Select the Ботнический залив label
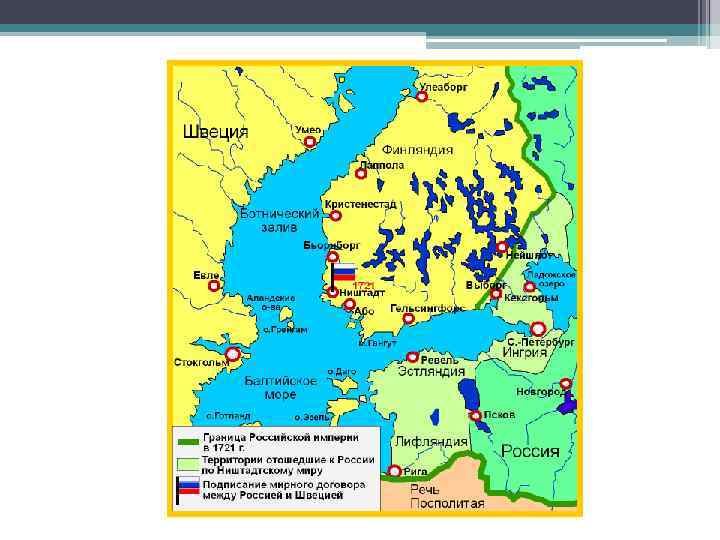The height and width of the screenshot is (540, 720). click(x=280, y=220)
